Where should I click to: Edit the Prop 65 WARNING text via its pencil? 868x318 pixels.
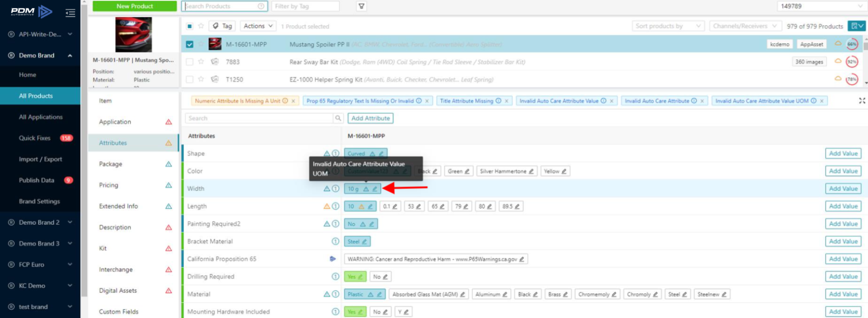click(522, 259)
